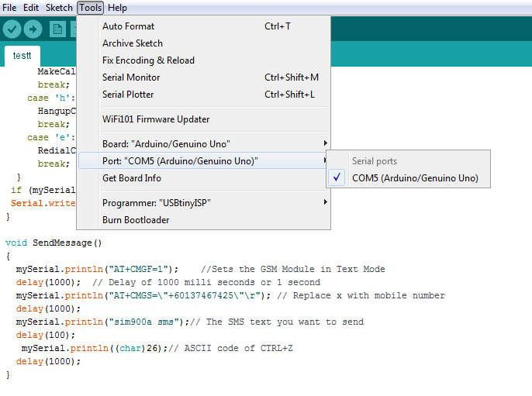This screenshot has width=532, height=396.
Task: Switch to the testt sketch tab
Action: [22, 57]
